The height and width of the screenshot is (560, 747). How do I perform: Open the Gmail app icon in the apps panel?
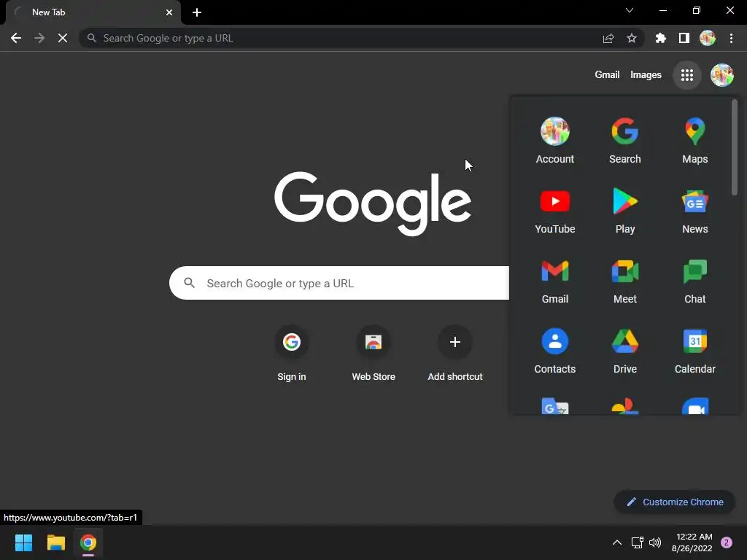tap(555, 280)
